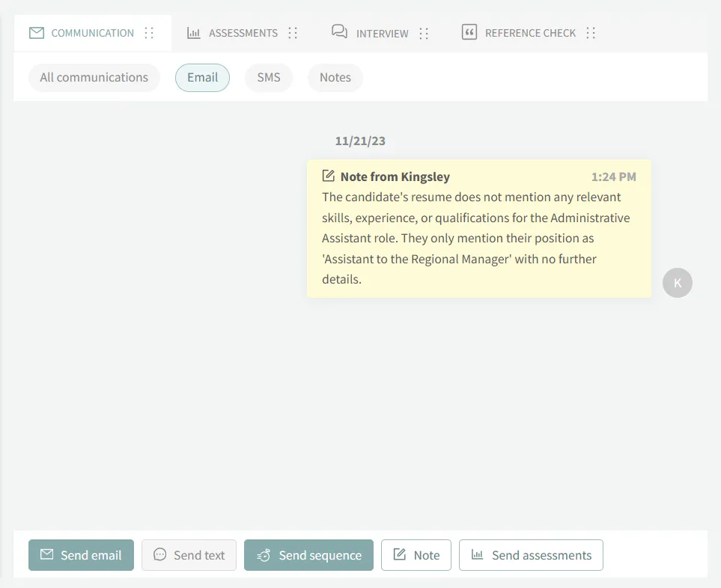The height and width of the screenshot is (588, 721).
Task: Filter communications by SMS
Action: click(x=269, y=78)
